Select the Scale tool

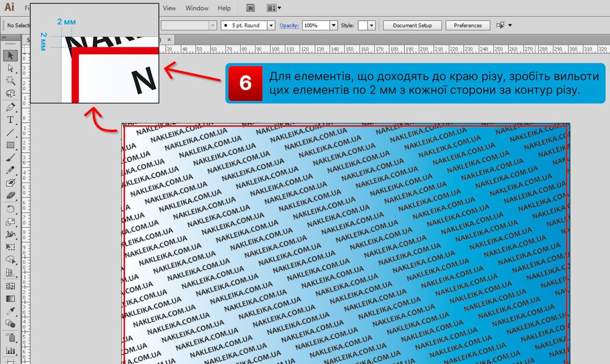point(11,222)
